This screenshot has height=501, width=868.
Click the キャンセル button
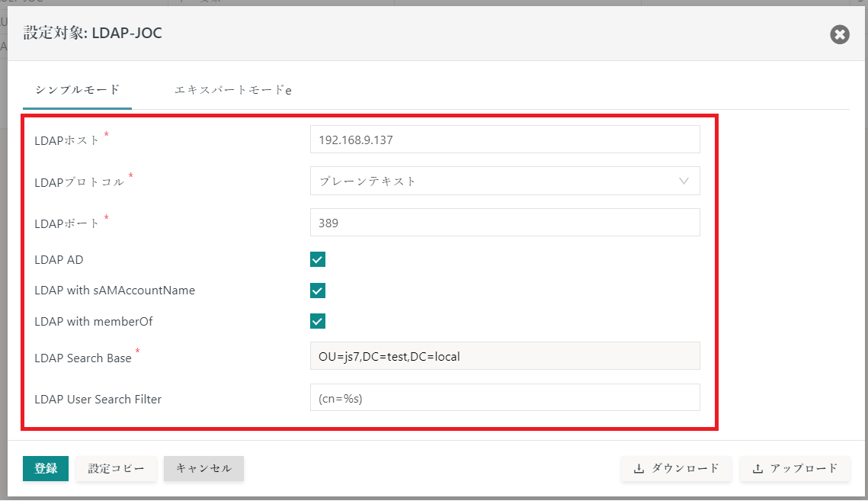point(203,469)
